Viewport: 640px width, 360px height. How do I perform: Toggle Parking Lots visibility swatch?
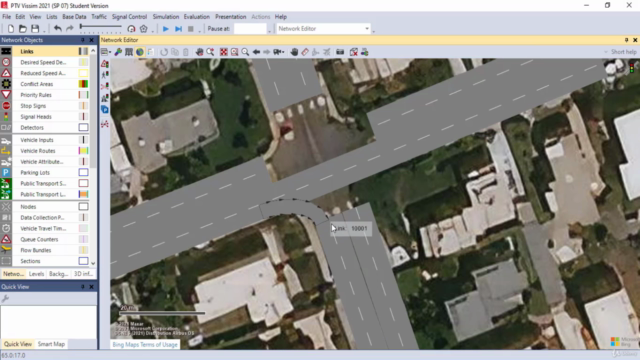click(x=83, y=172)
